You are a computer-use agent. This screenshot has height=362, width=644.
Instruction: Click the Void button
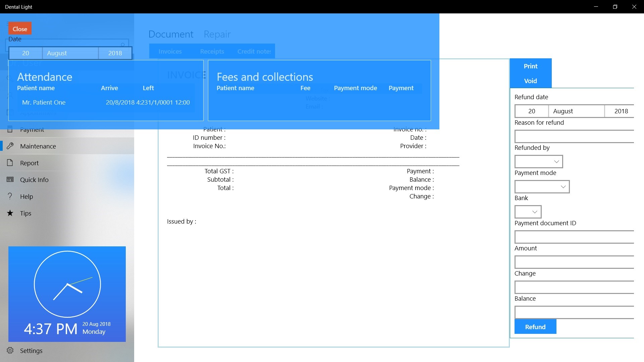[x=530, y=81]
